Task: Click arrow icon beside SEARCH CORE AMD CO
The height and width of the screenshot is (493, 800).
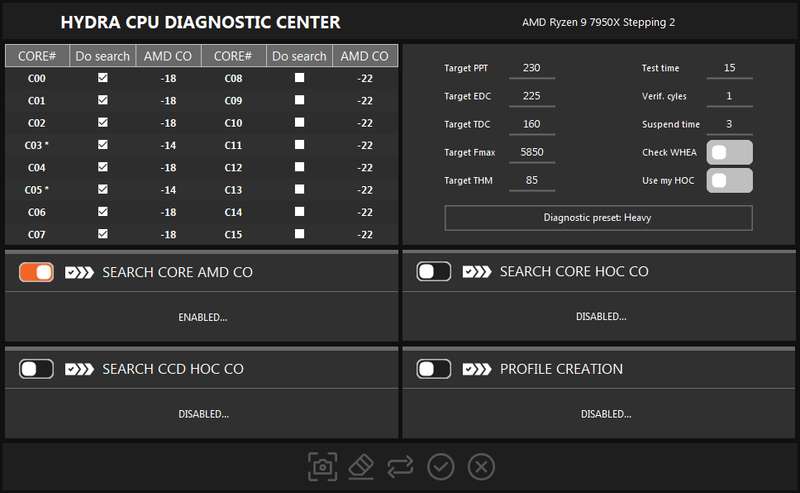Action: click(x=79, y=272)
